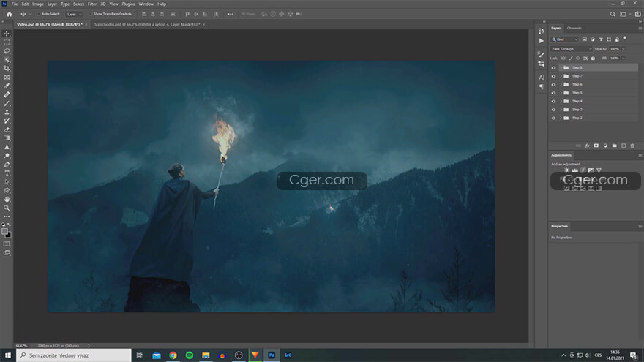Select the Frame tool
644x362 pixels.
(x=7, y=78)
